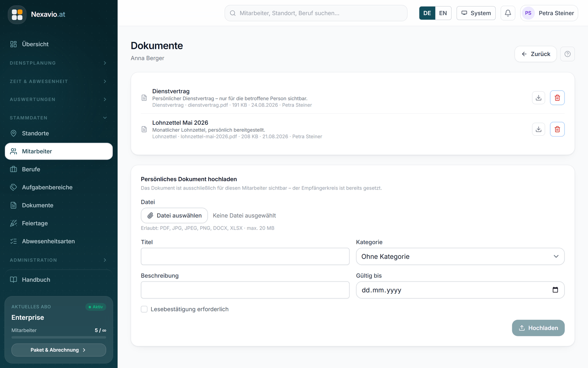Open the Dokumente sidebar entry

tap(59, 205)
